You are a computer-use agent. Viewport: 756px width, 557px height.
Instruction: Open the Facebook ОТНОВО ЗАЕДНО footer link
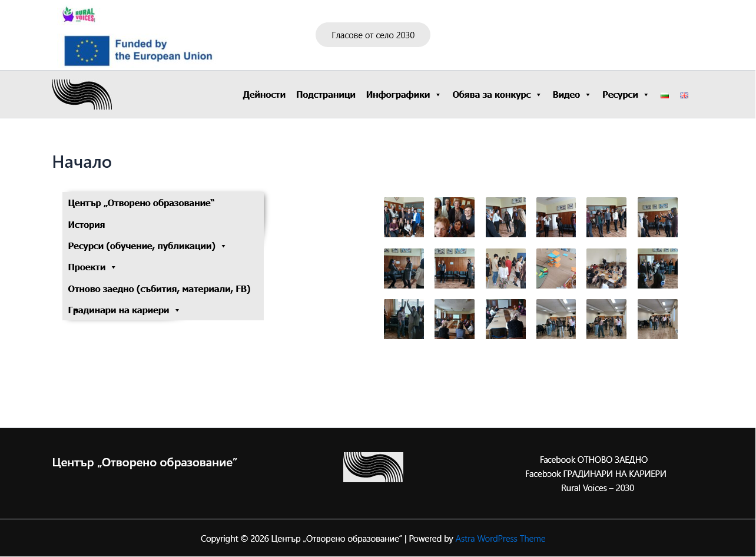click(594, 460)
